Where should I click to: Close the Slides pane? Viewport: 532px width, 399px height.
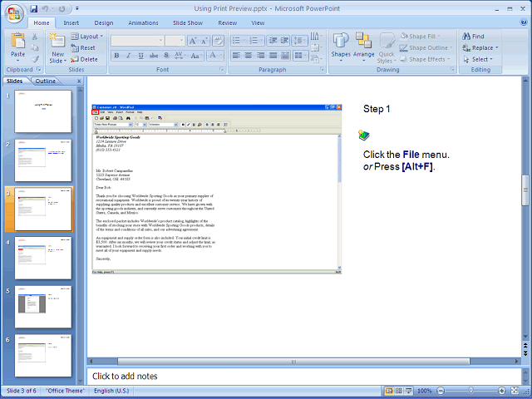point(79,81)
